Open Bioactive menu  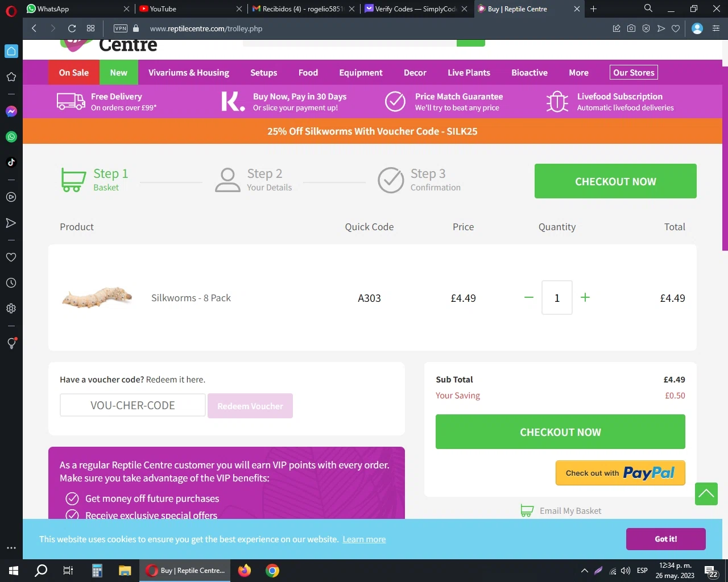(530, 73)
